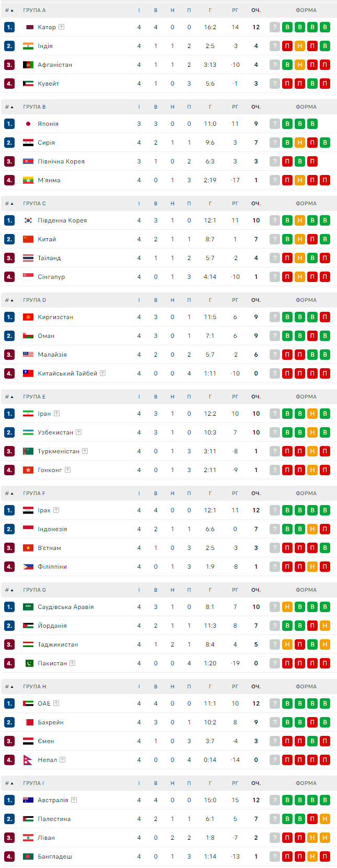The width and height of the screenshot is (337, 868).
Task: Click the Qatar flag icon
Action: tap(28, 27)
